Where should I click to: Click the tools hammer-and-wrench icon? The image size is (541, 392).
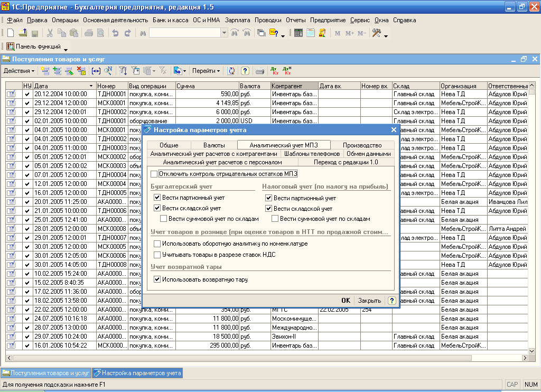point(376,33)
